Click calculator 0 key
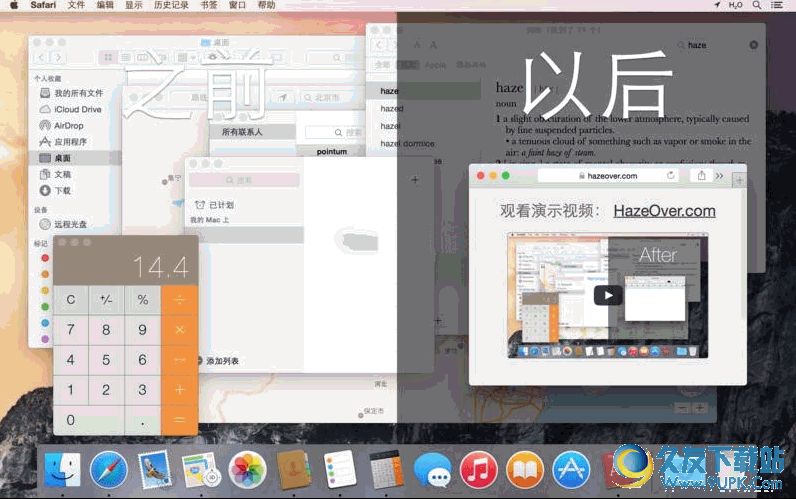Image resolution: width=796 pixels, height=499 pixels. click(x=89, y=420)
